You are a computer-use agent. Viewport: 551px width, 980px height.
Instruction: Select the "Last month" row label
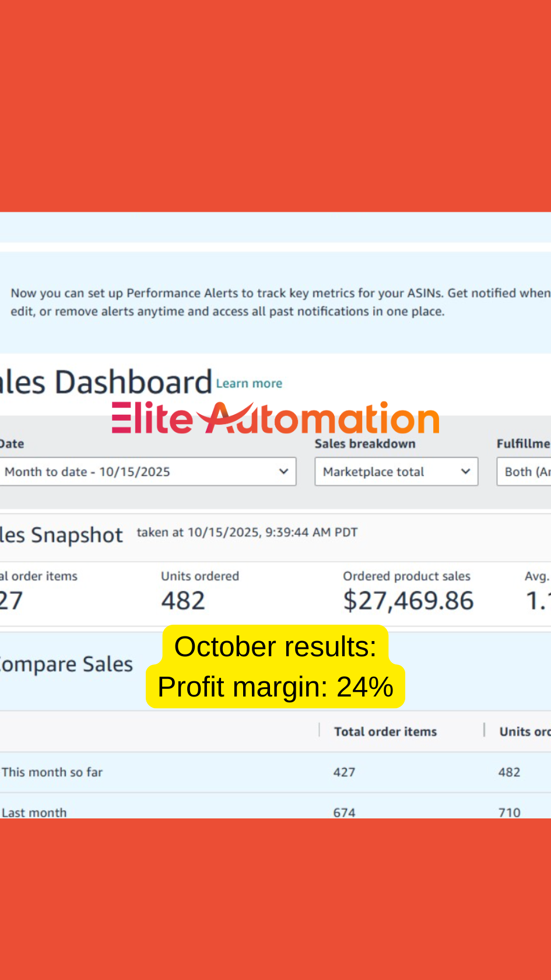click(34, 812)
